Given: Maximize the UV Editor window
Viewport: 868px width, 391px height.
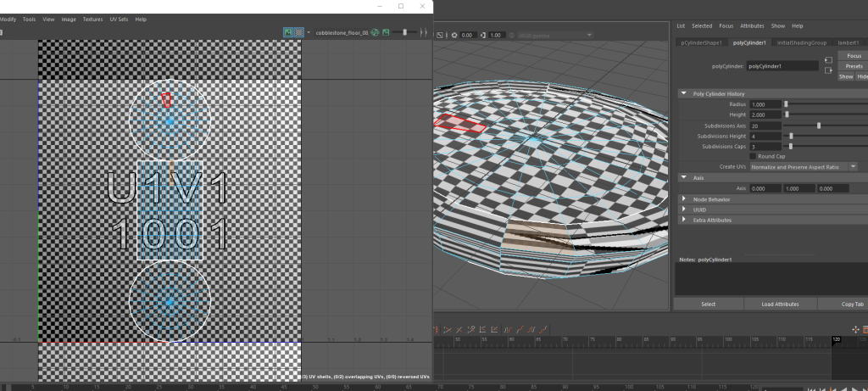Looking at the screenshot, I should (401, 6).
